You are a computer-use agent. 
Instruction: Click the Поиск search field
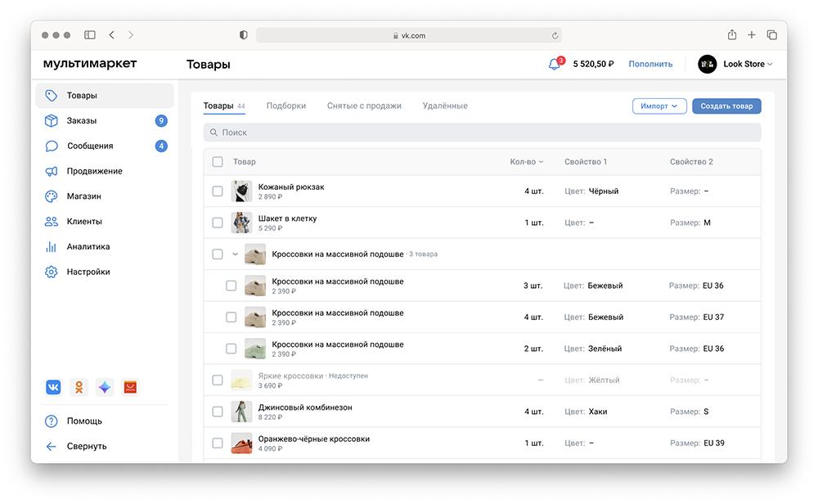click(482, 133)
